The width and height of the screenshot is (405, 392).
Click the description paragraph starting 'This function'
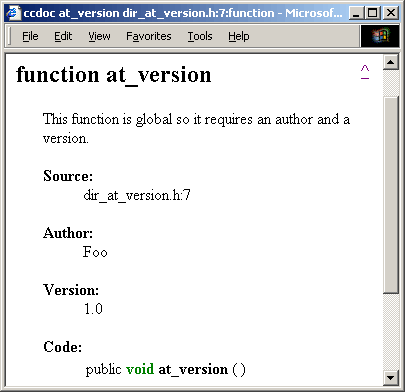coord(196,128)
